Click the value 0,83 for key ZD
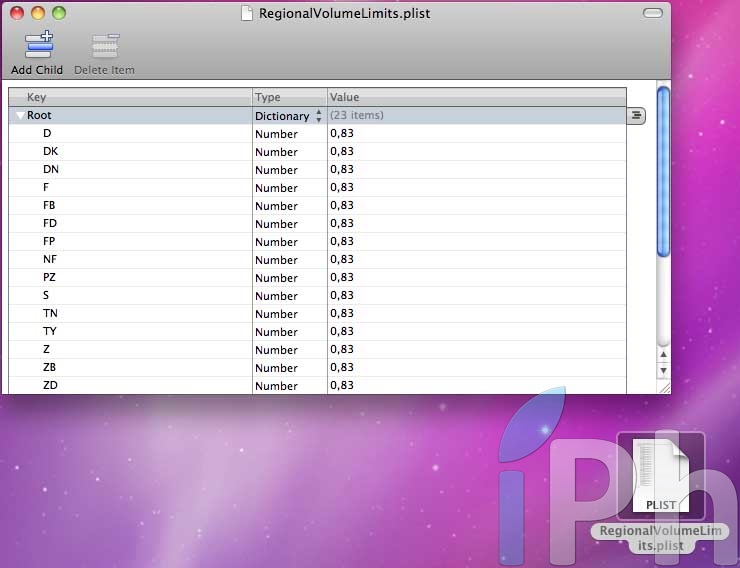Screen dimensions: 740x568 pyautogui.click(x=342, y=386)
